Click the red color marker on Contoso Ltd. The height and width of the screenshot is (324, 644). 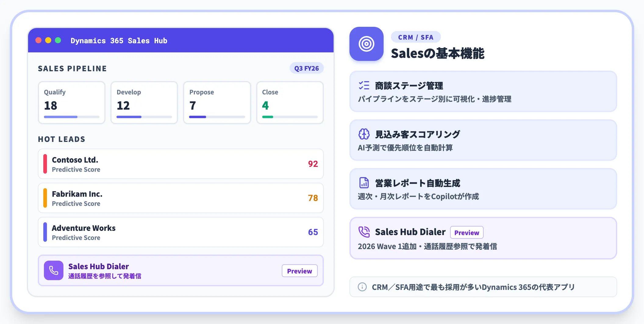(45, 164)
